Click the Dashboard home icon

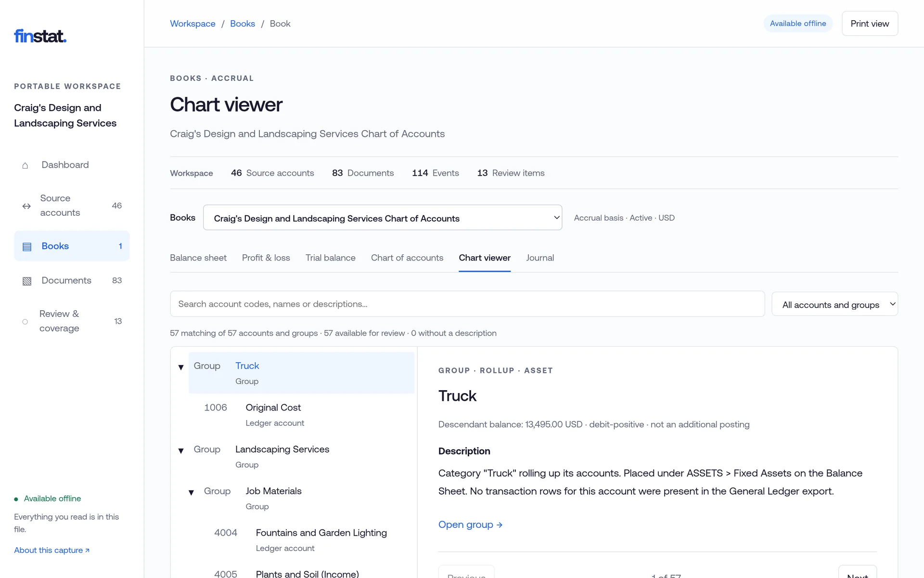point(25,165)
